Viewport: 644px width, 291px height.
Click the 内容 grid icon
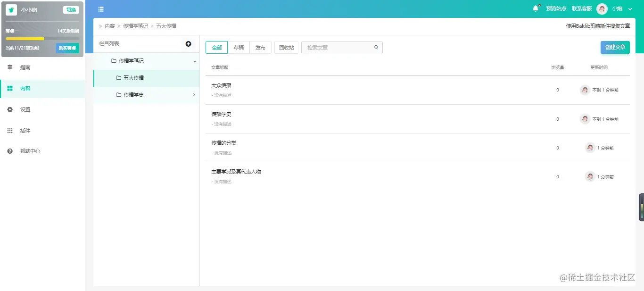10,88
